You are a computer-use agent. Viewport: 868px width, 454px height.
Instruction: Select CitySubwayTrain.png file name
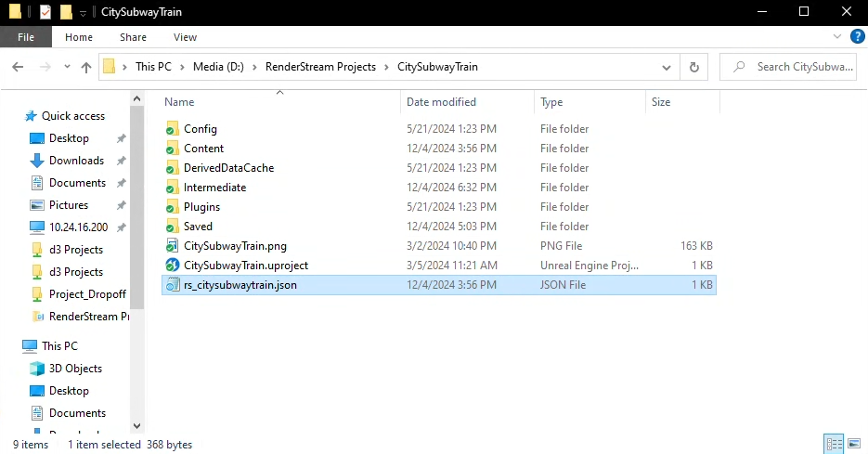point(235,246)
